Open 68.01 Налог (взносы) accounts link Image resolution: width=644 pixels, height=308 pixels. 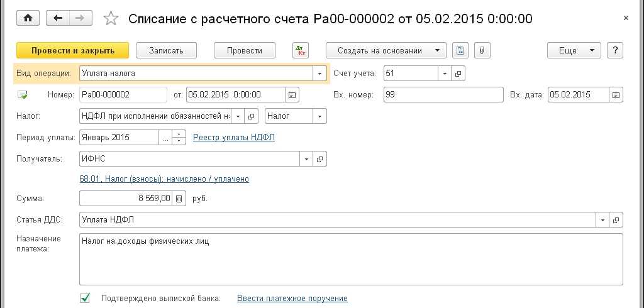coord(164,179)
